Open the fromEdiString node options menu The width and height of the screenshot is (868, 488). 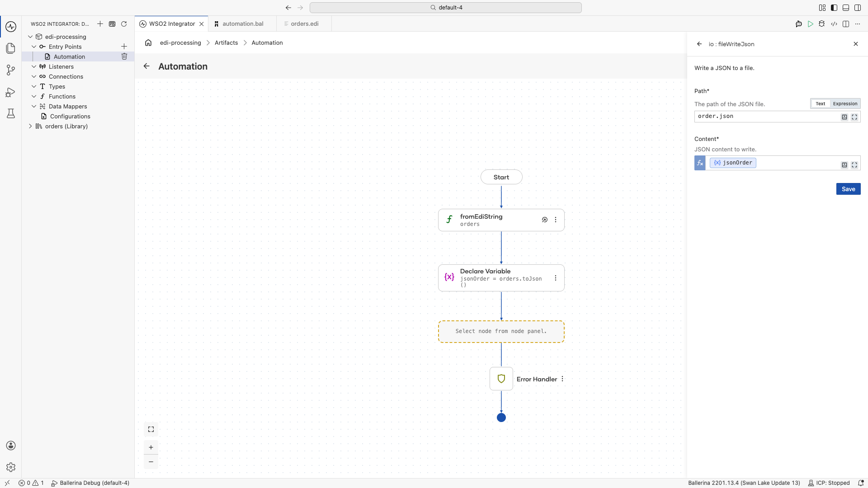click(x=556, y=220)
